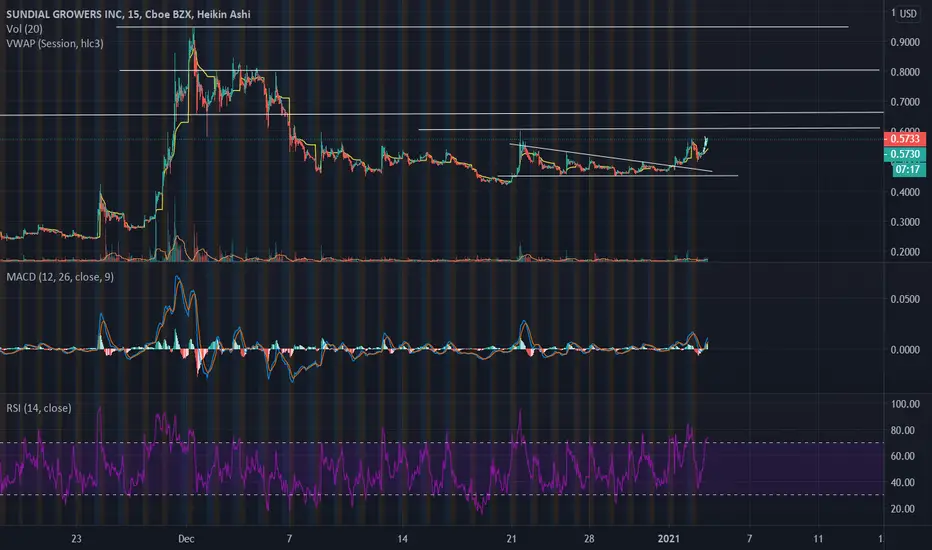Click the 0.2000 price axis label

905,252
